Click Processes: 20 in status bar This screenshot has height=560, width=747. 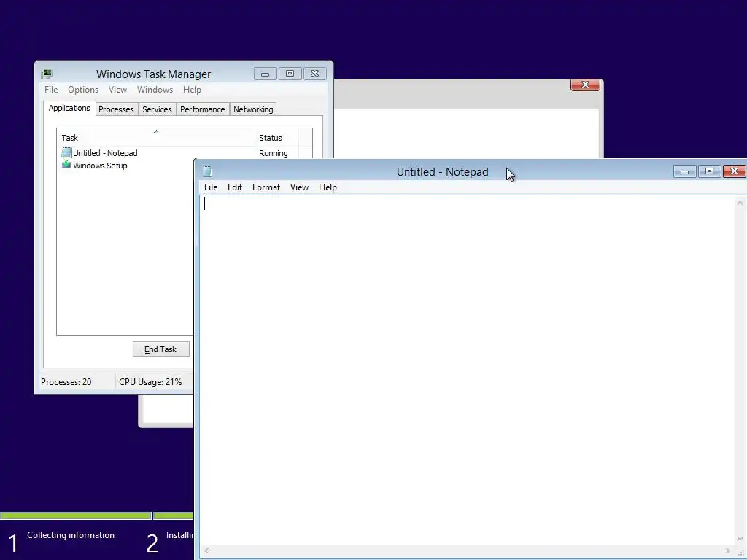(66, 382)
